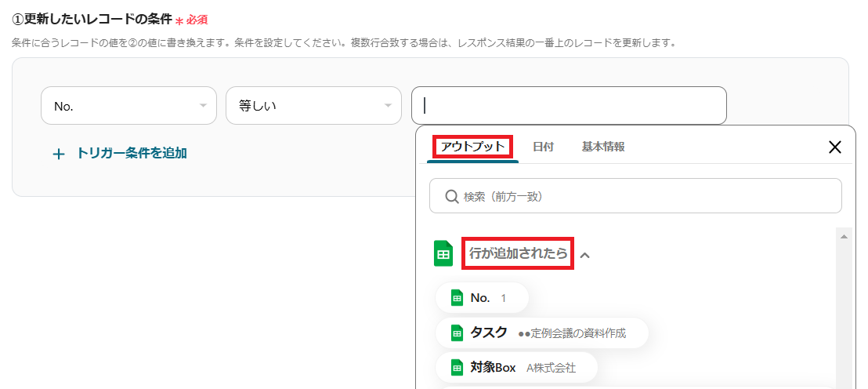Click トリガー条件を追加 link
The width and height of the screenshot is (868, 389).
click(131, 154)
